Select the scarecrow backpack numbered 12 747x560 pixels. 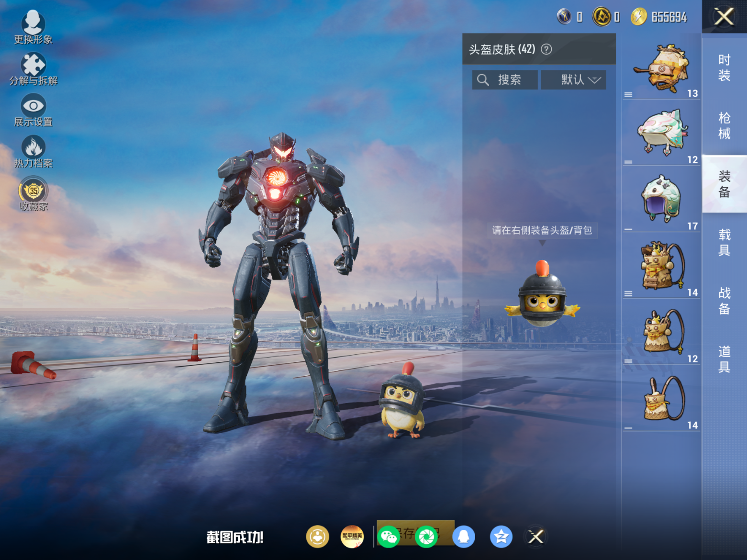coord(661,333)
